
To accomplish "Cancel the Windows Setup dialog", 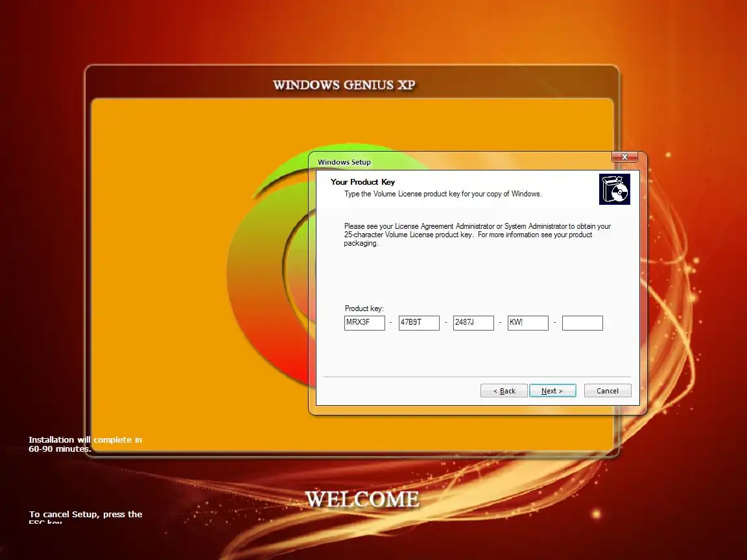I will point(608,390).
